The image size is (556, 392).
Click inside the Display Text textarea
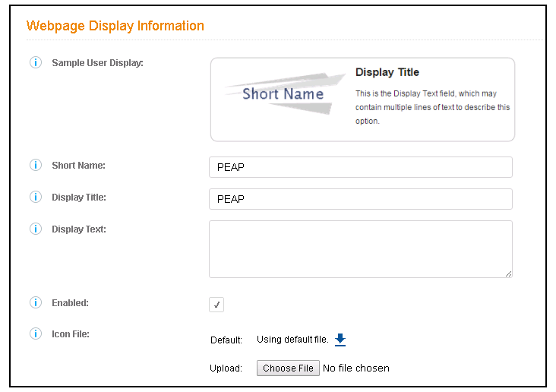[x=361, y=249]
